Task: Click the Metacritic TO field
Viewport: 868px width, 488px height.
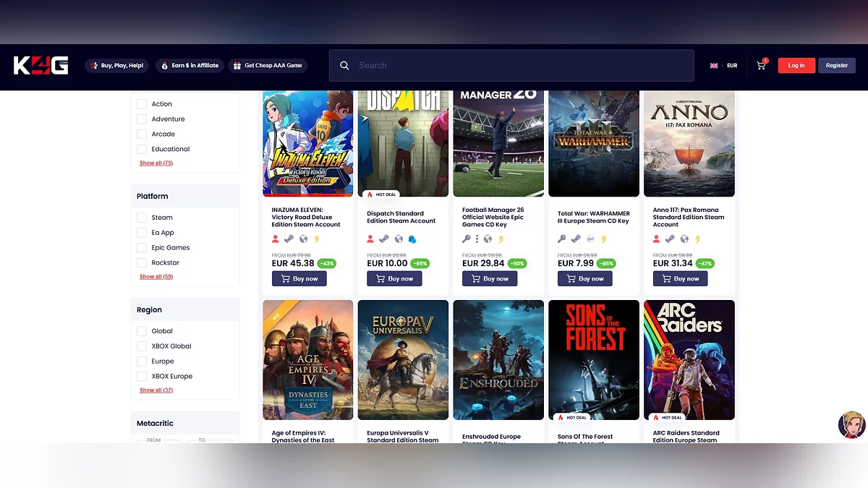Action: point(210,440)
